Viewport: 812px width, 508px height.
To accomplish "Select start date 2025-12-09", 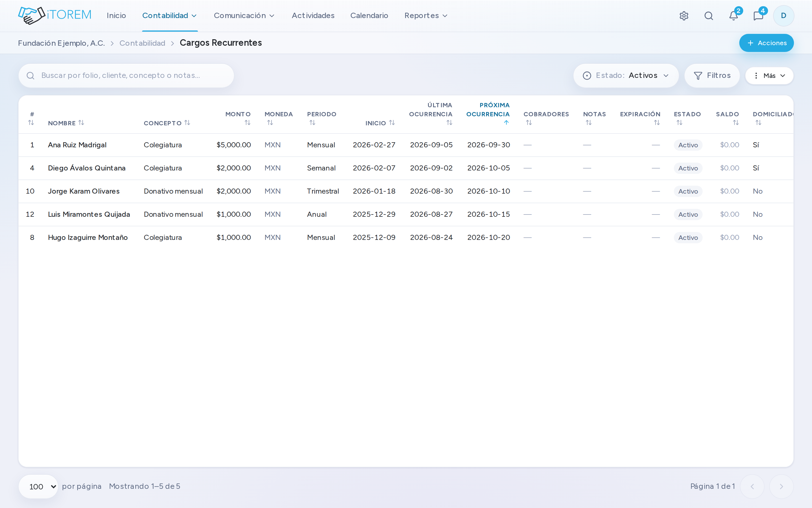I will click(374, 238).
